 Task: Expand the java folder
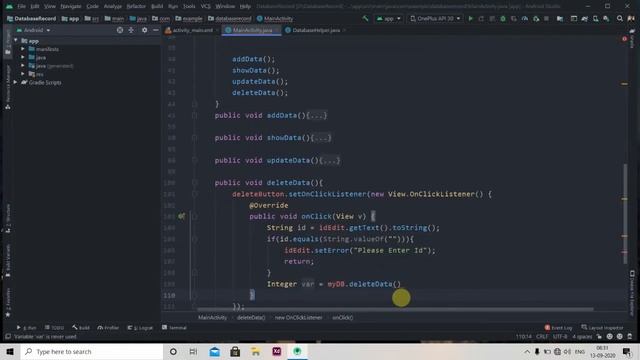(x=23, y=57)
